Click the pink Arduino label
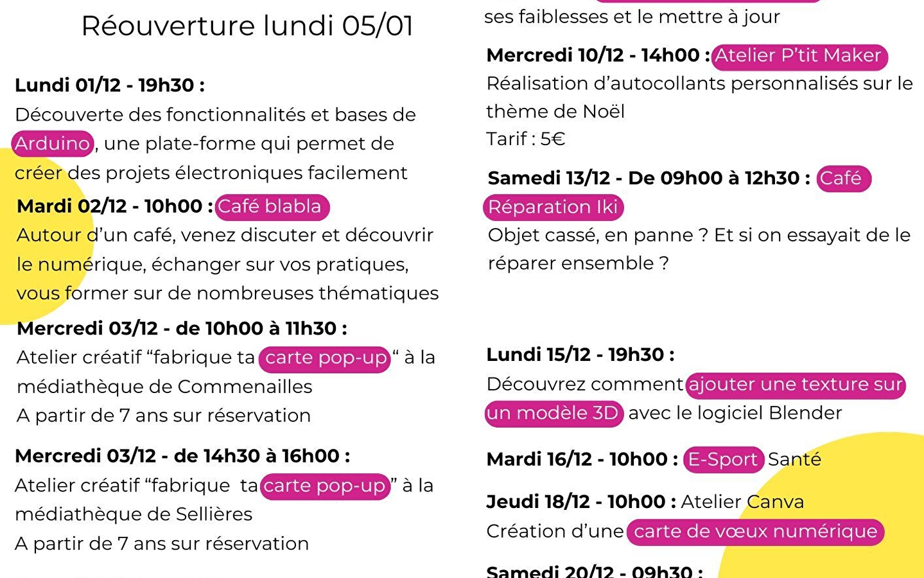Screen dimensions: 924x578 tap(53, 143)
